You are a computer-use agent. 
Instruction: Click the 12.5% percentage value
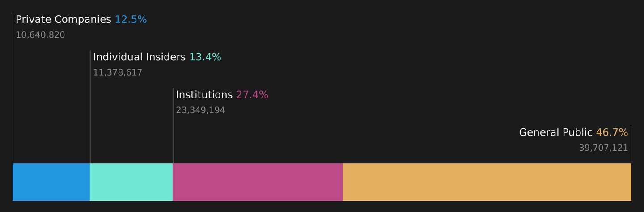131,20
